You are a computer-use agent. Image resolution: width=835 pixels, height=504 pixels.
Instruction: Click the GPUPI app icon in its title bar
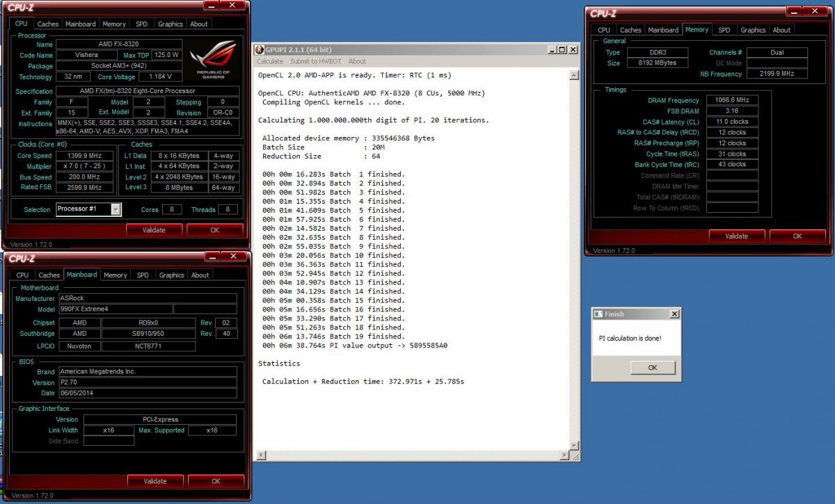(x=260, y=50)
